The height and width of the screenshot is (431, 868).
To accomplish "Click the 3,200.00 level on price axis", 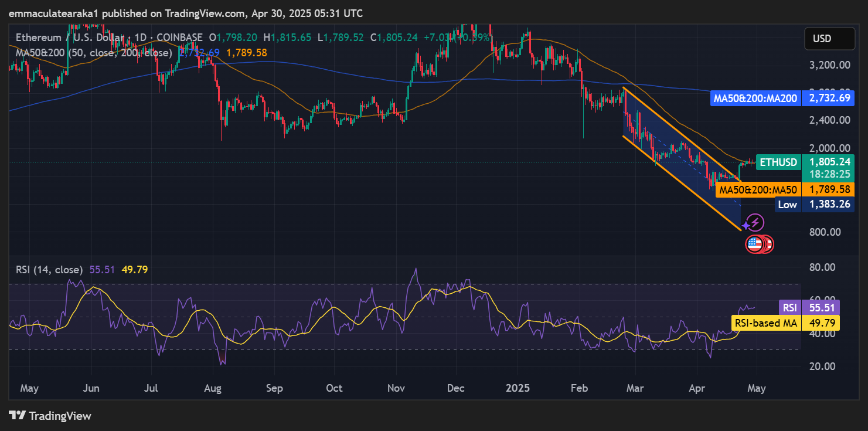I will click(x=829, y=65).
